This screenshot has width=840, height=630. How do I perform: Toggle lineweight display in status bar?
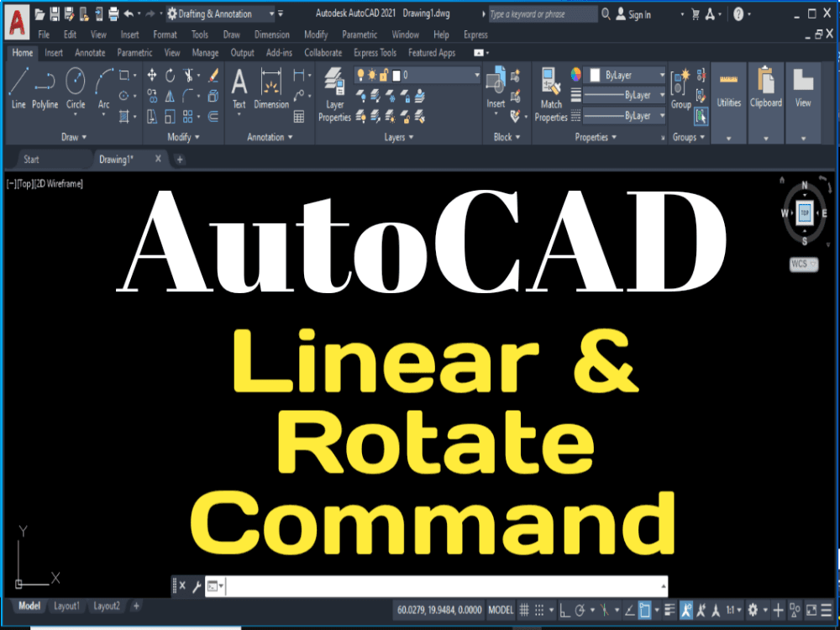coord(669,610)
